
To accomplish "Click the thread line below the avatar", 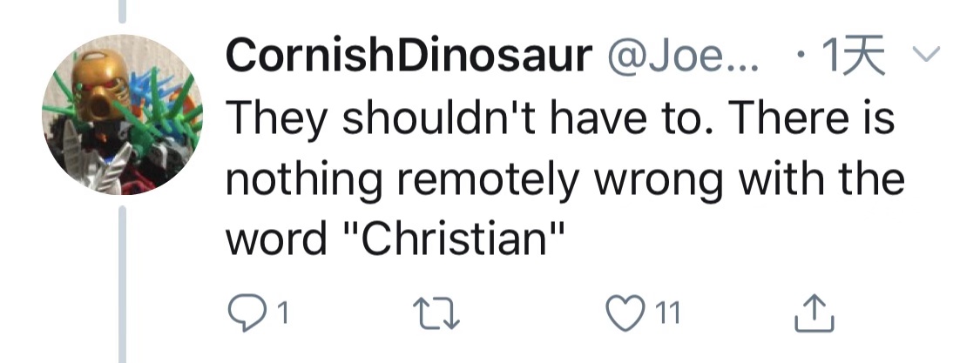I will [123, 279].
